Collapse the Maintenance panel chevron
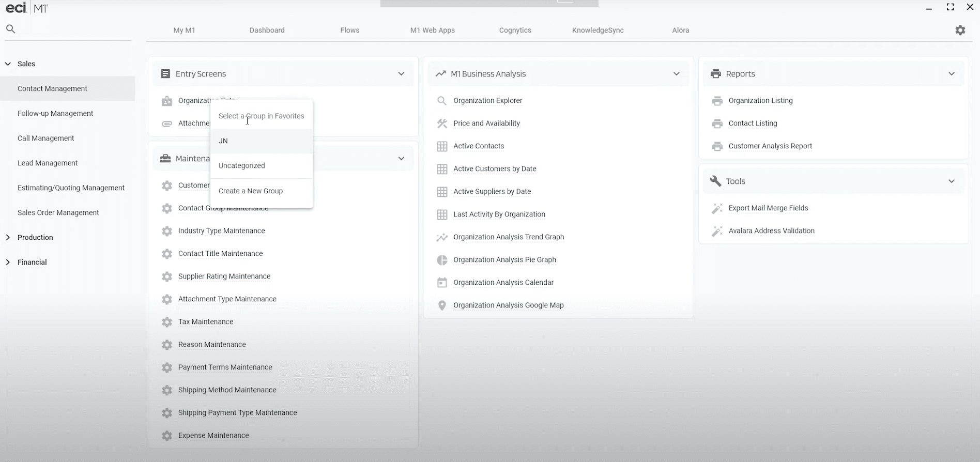The height and width of the screenshot is (462, 980). point(401,159)
